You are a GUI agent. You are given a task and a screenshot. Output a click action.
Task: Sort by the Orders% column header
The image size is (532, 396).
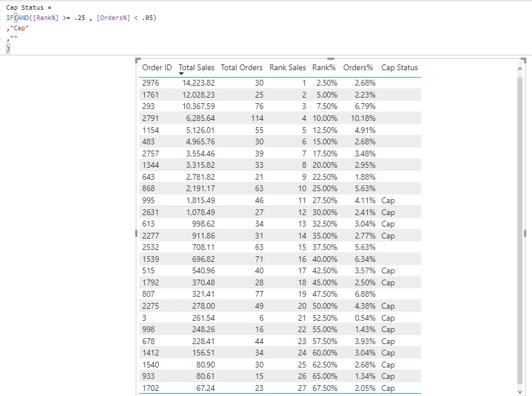point(358,67)
